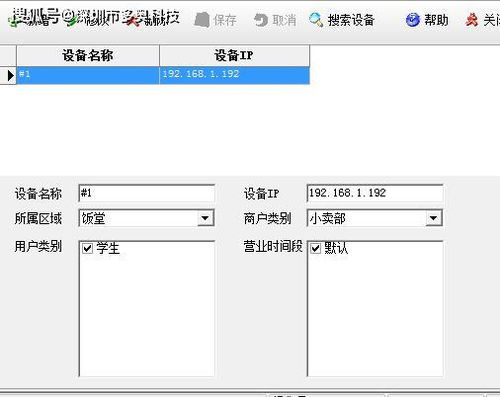
Task: Focus the 设备名称 text field containing #1
Action: click(147, 193)
